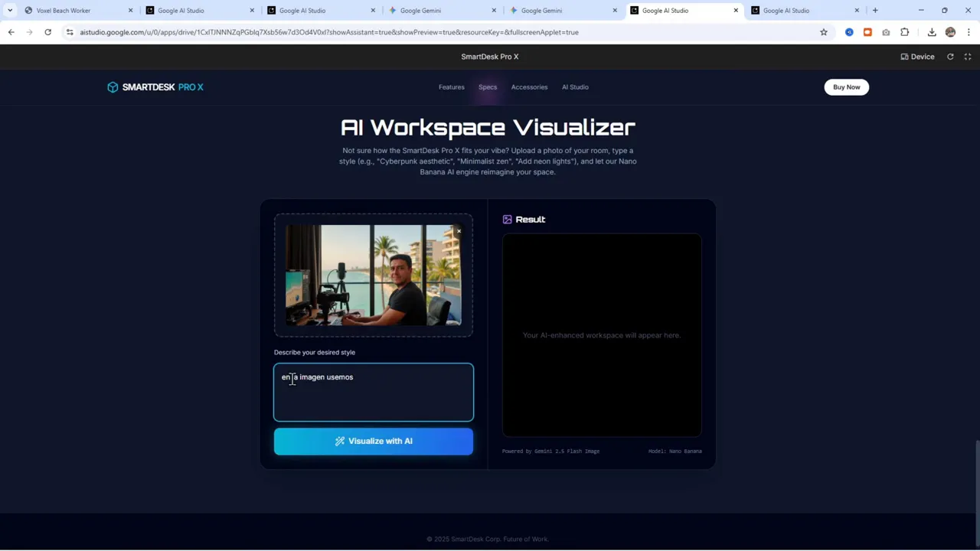Refresh the app preview with the reload icon
The height and width of the screenshot is (551, 980).
click(950, 56)
